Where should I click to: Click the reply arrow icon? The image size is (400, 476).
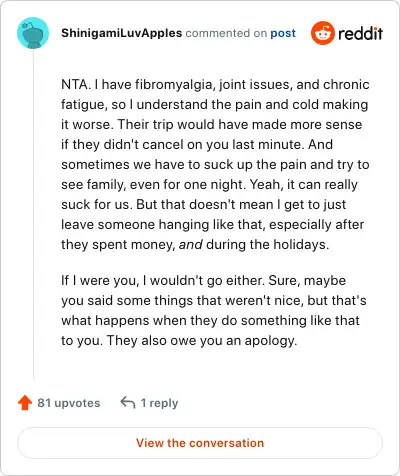[128, 402]
